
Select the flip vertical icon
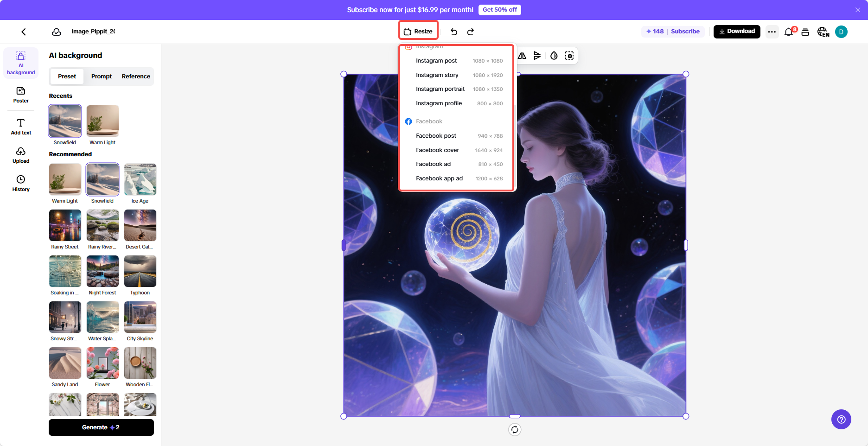tap(537, 56)
